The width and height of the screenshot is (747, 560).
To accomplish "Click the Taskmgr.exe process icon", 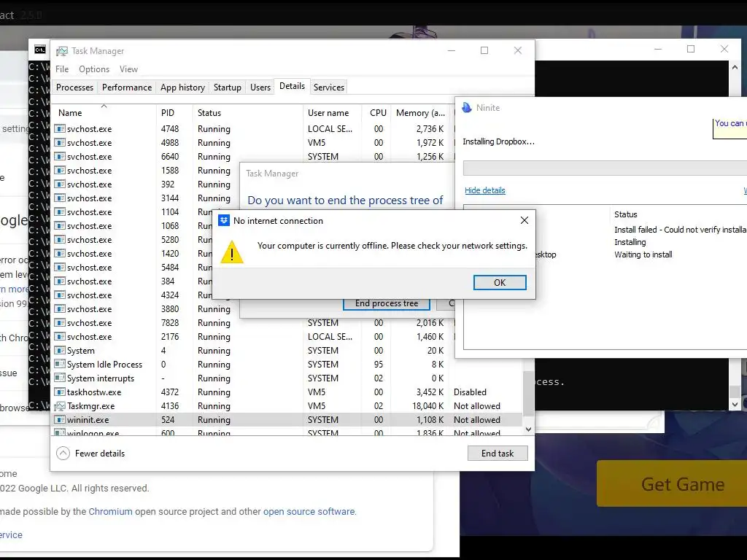I will point(60,405).
